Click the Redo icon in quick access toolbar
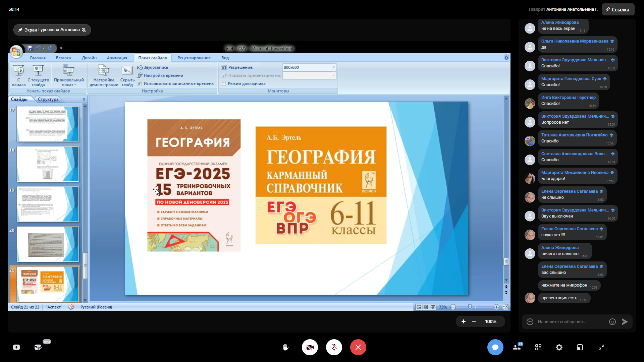644x362 pixels. pyautogui.click(x=50, y=48)
